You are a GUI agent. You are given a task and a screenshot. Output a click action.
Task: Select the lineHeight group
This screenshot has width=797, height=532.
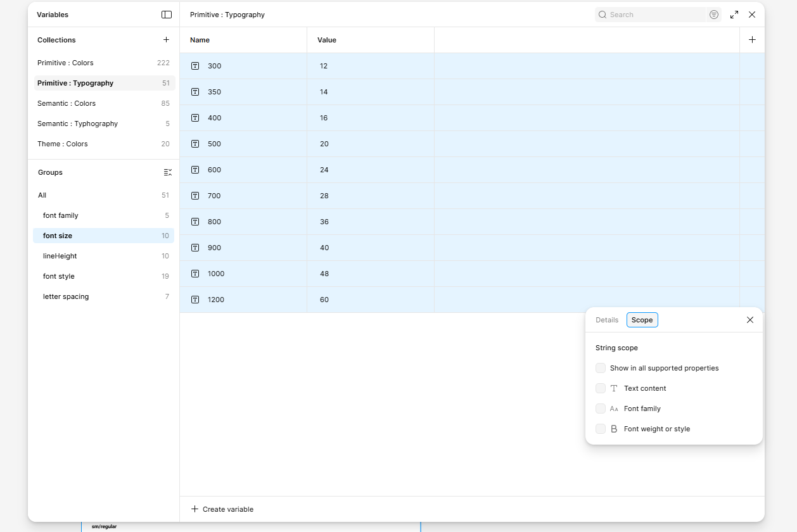click(60, 256)
